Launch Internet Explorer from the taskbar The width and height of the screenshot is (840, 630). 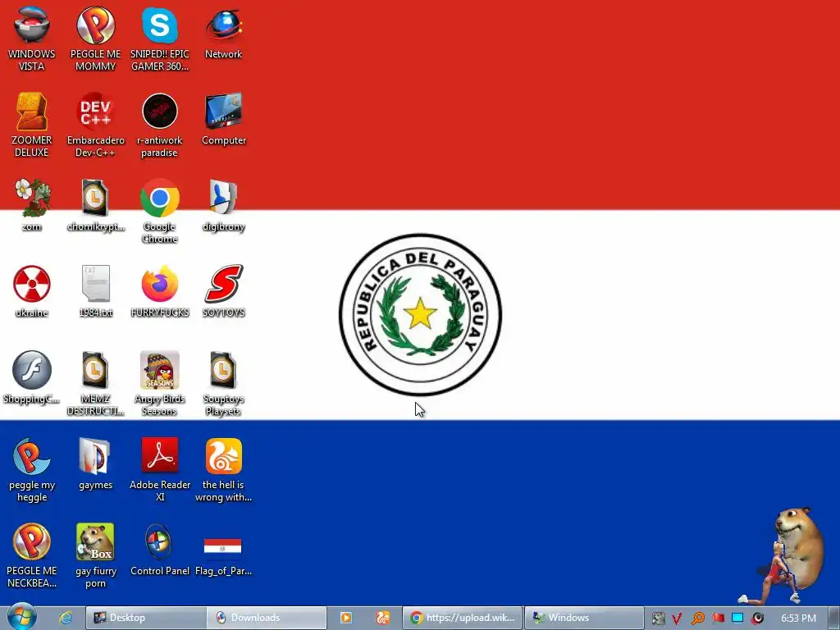tap(66, 618)
